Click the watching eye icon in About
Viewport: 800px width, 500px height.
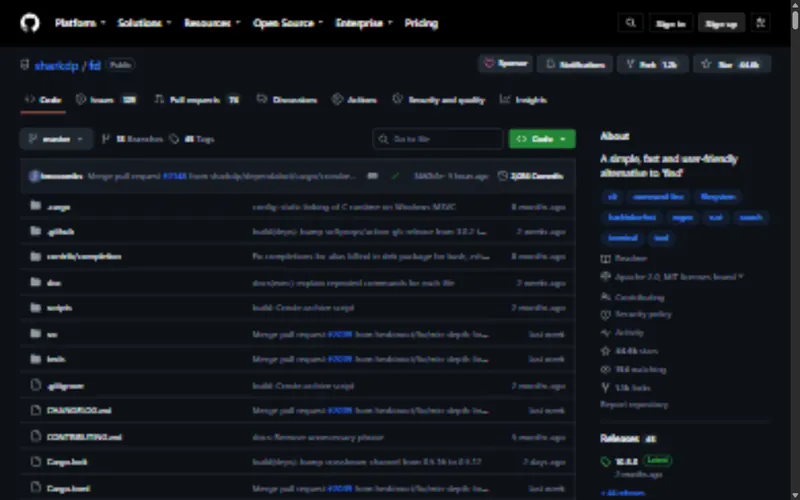tap(606, 369)
